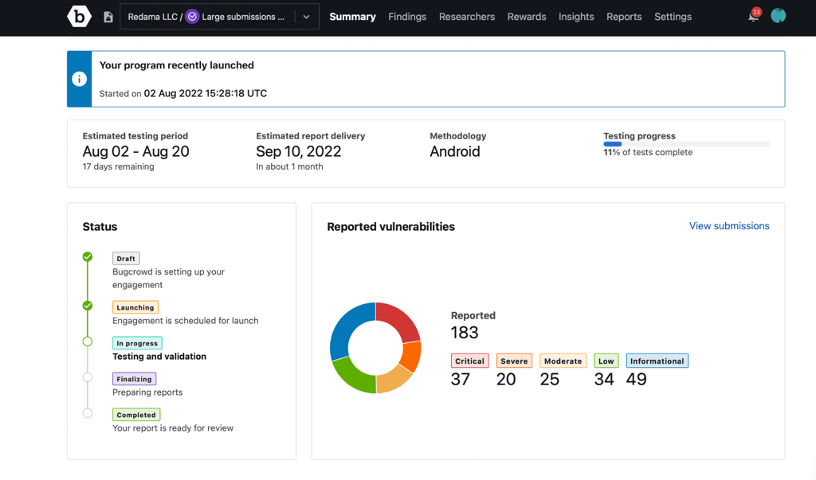816x480 pixels.
Task: Select the Completed status circle
Action: pos(88,413)
